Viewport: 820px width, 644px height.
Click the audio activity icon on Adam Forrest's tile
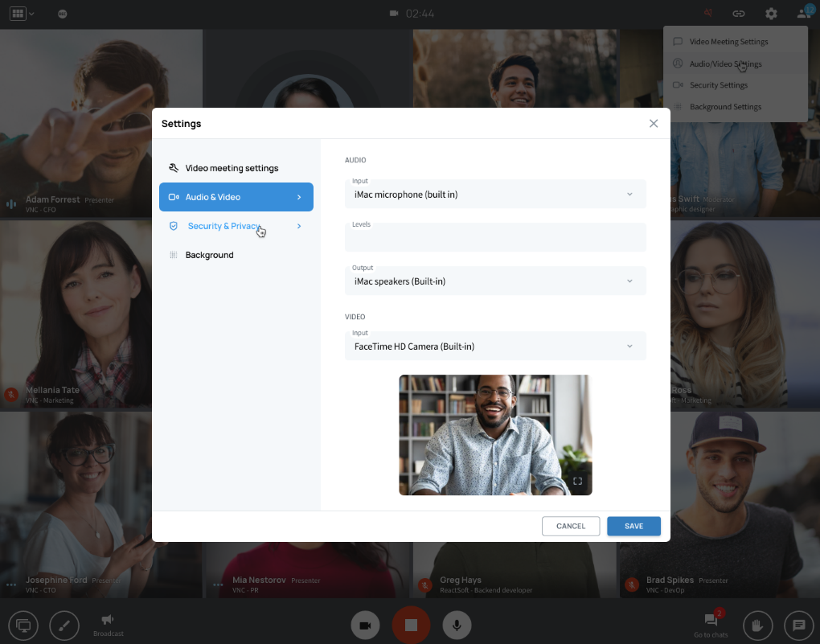11,204
